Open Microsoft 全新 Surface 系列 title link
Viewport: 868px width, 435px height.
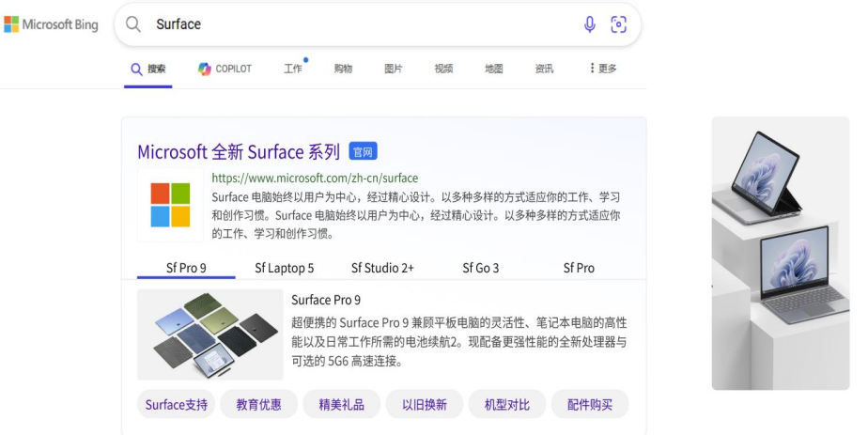[239, 151]
